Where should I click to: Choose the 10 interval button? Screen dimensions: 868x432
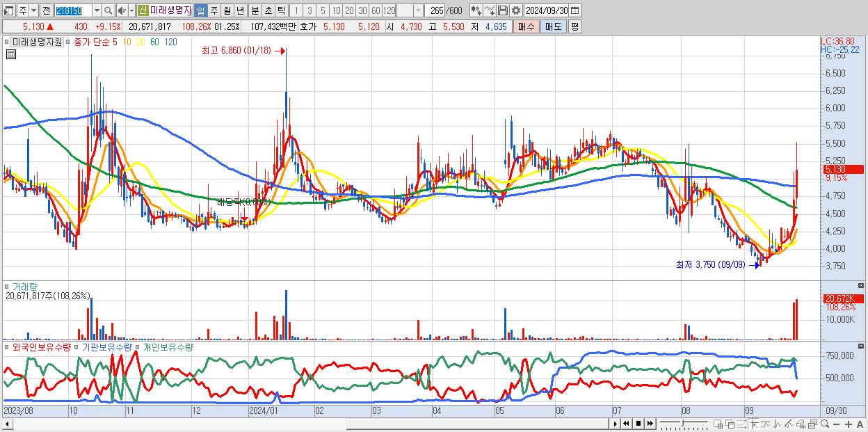click(336, 10)
